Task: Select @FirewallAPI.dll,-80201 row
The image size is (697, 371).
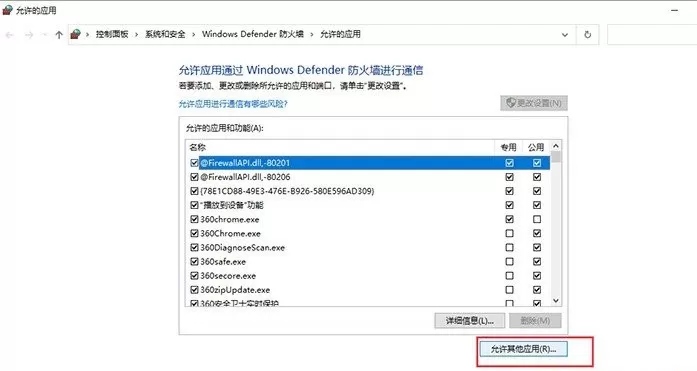Action: point(368,163)
